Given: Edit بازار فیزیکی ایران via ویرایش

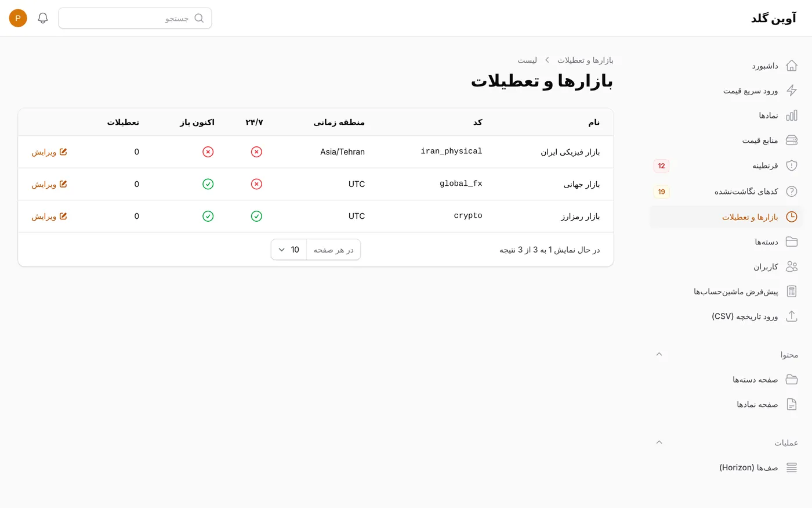Looking at the screenshot, I should 49,152.
